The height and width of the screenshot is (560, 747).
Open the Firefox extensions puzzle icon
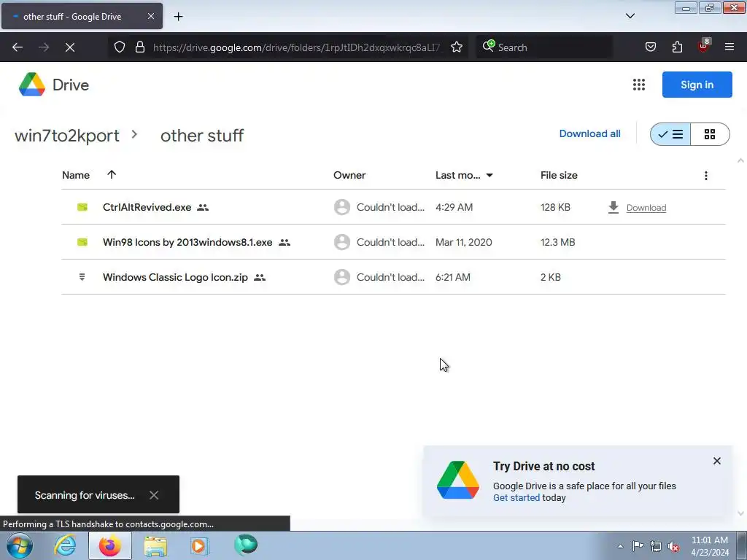pyautogui.click(x=677, y=47)
